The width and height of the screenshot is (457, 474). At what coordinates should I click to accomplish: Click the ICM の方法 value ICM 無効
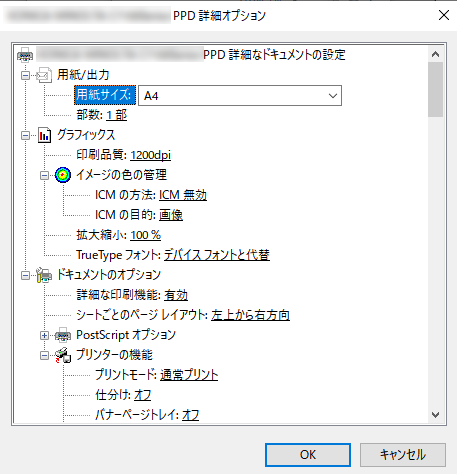click(183, 195)
